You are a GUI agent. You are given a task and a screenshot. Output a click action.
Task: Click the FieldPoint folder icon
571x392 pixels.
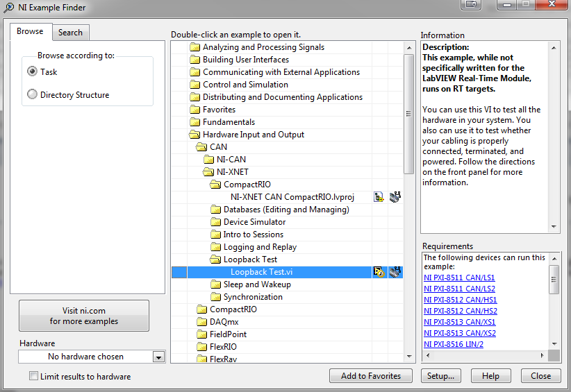[201, 334]
